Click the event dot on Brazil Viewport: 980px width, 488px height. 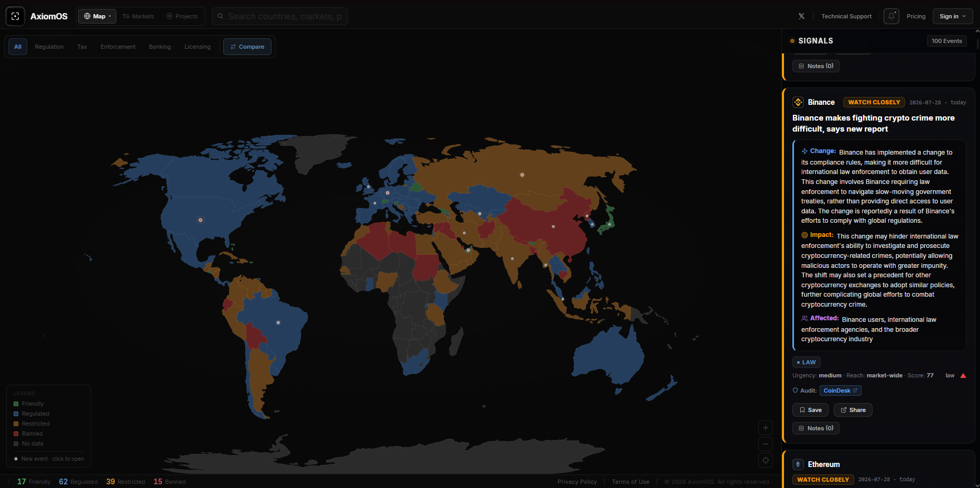pyautogui.click(x=278, y=322)
